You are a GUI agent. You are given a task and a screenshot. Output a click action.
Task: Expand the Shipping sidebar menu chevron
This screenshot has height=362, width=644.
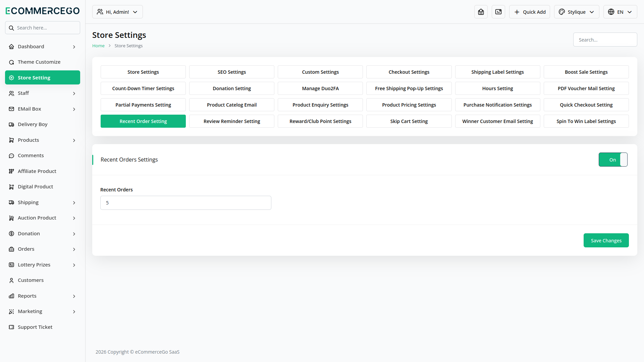coord(74,202)
